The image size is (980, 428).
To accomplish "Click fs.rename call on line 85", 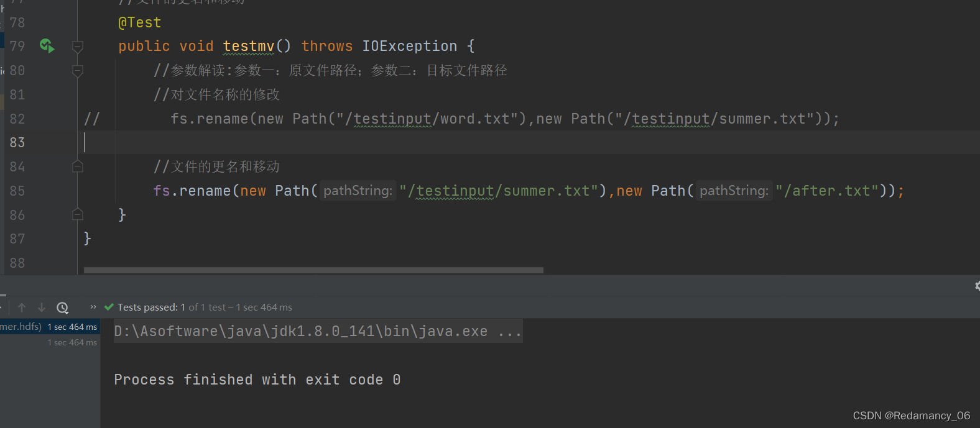I will (192, 191).
